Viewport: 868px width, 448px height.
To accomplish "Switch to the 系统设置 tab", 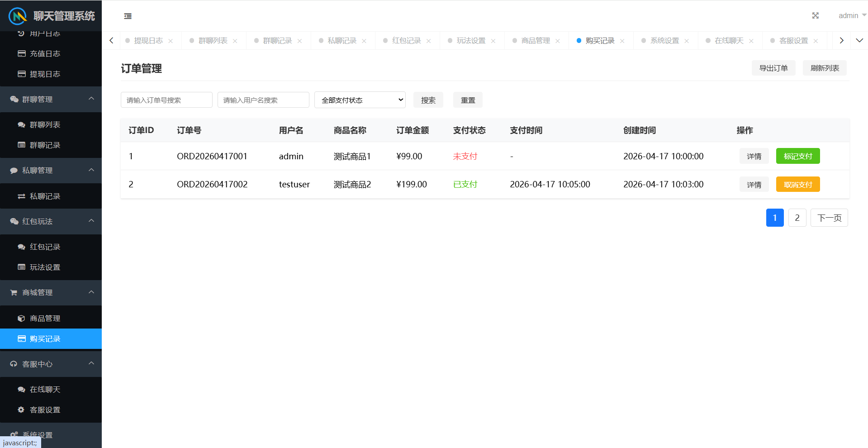I will pos(664,41).
